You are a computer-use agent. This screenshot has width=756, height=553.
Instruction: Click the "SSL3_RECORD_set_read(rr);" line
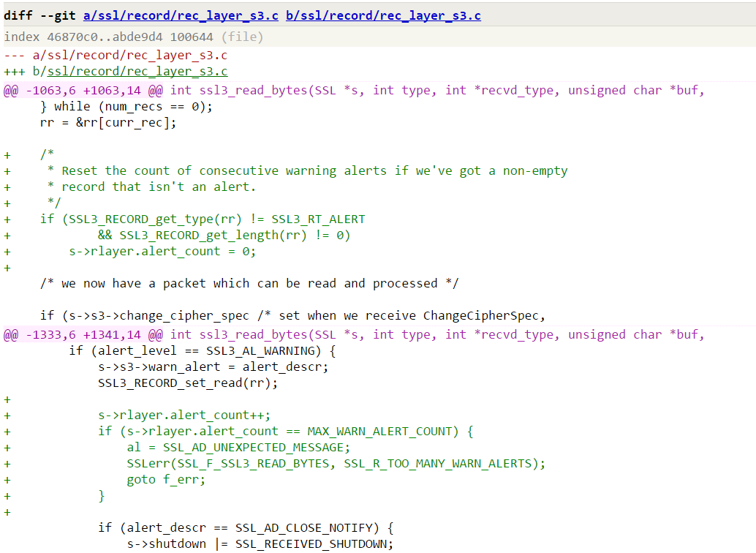(188, 383)
